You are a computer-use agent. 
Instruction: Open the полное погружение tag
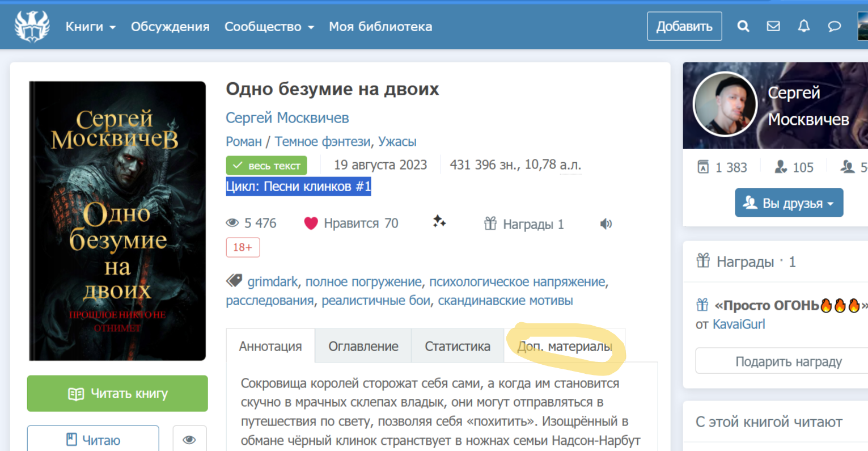coord(363,281)
